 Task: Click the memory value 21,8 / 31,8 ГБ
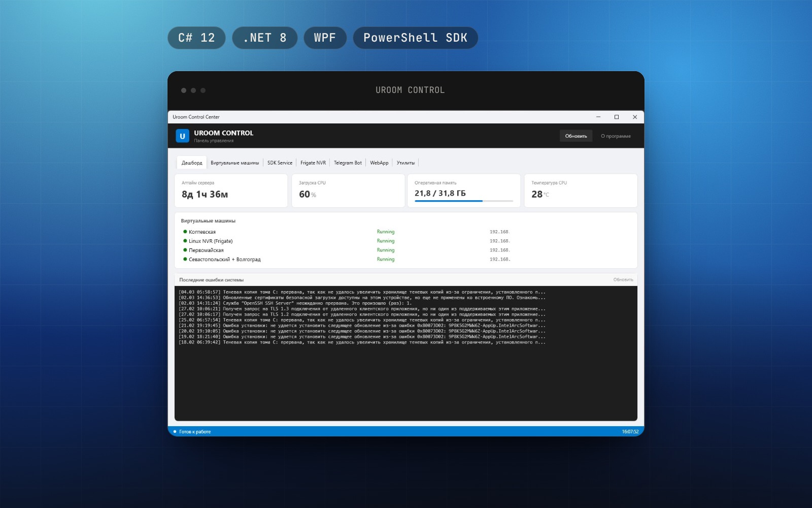(440, 193)
